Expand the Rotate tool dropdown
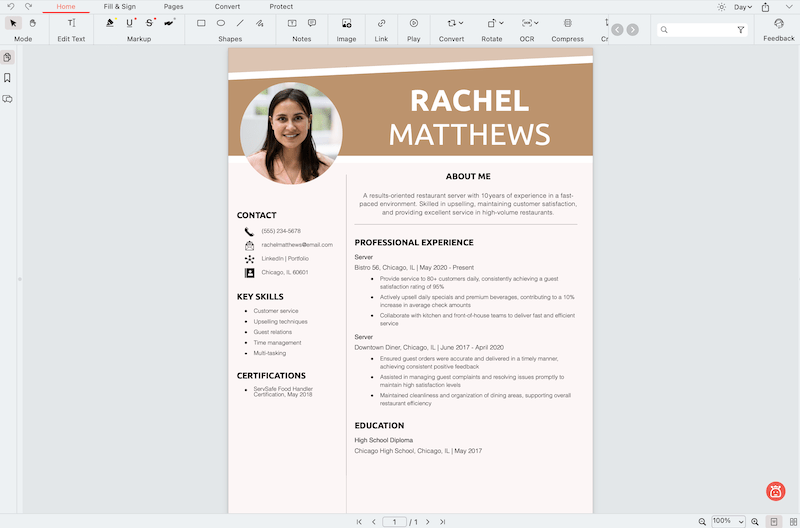Viewport: 800px width, 528px height. (x=501, y=23)
